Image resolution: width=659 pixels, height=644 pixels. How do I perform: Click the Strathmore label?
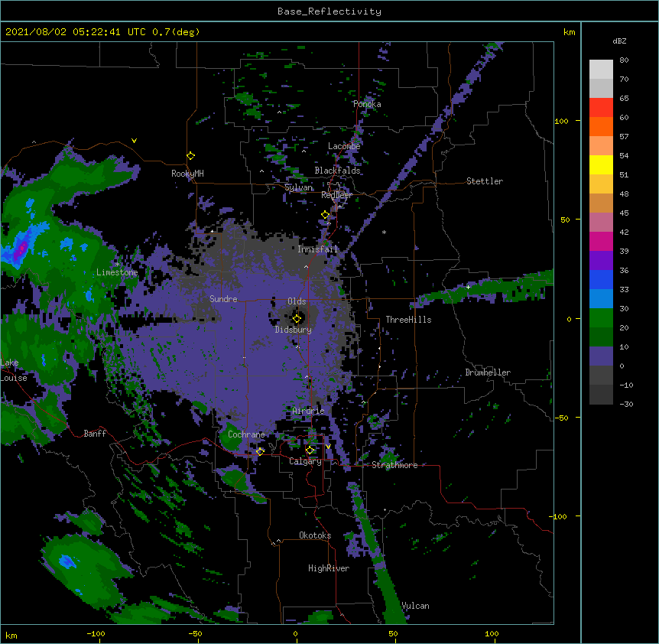[394, 465]
